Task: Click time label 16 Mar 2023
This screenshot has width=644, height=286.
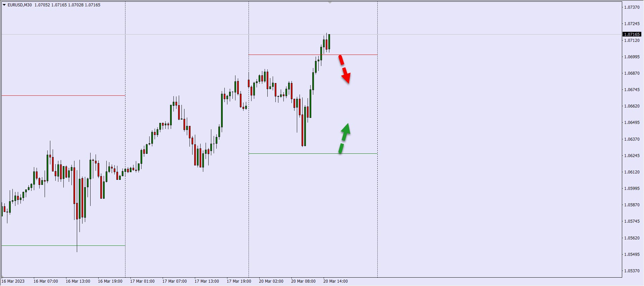Action: (x=13, y=281)
